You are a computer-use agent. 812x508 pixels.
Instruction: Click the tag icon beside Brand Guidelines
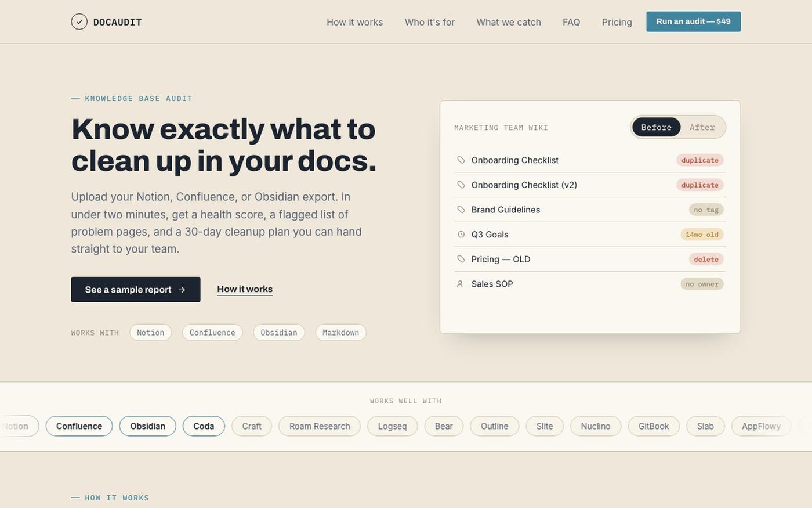pyautogui.click(x=461, y=210)
